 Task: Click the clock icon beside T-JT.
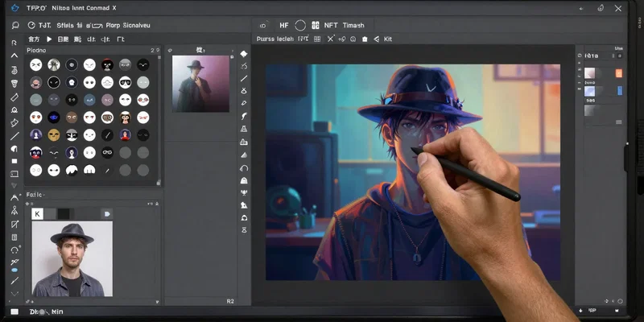pos(31,26)
